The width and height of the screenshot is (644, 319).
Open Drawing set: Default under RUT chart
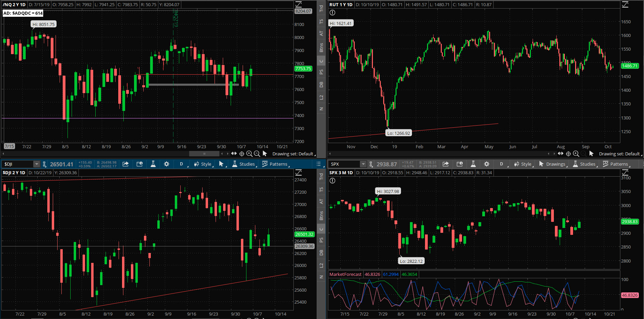[x=620, y=154]
